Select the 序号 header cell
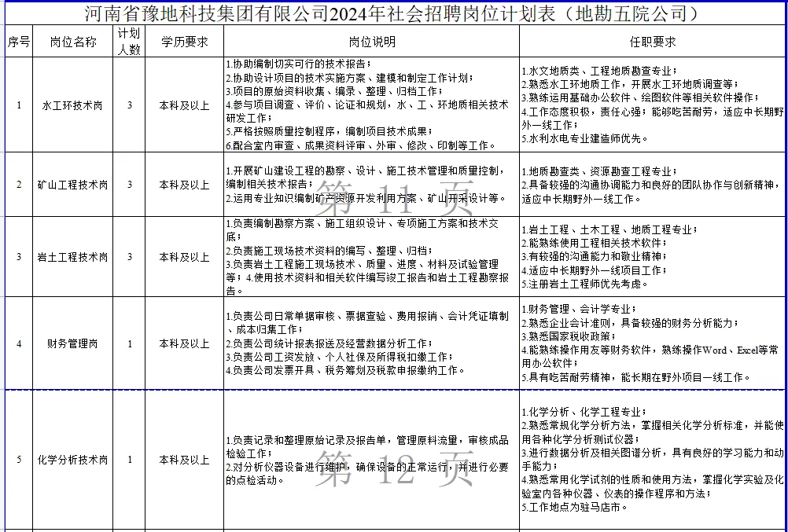The image size is (788, 532). pyautogui.click(x=19, y=42)
